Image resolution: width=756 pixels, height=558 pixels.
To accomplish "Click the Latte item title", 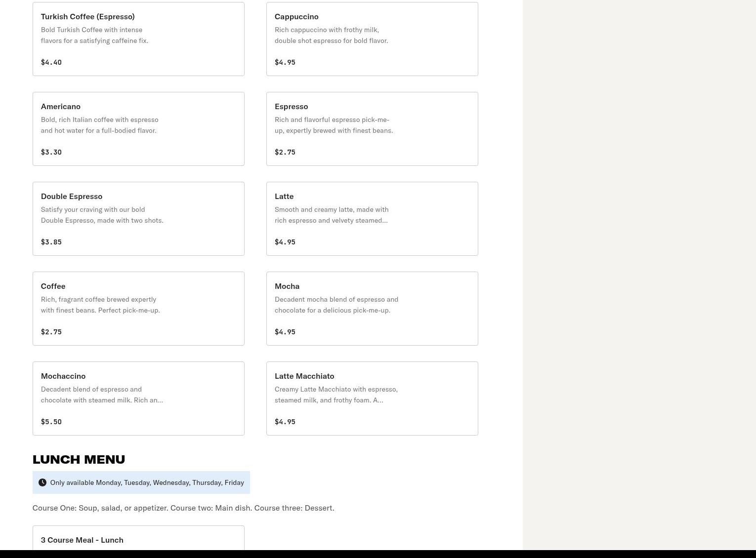I will coord(284,196).
